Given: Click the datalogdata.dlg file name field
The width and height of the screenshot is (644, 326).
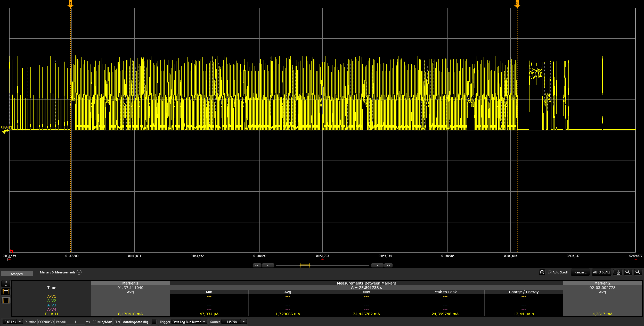Looking at the screenshot, I should [136, 322].
